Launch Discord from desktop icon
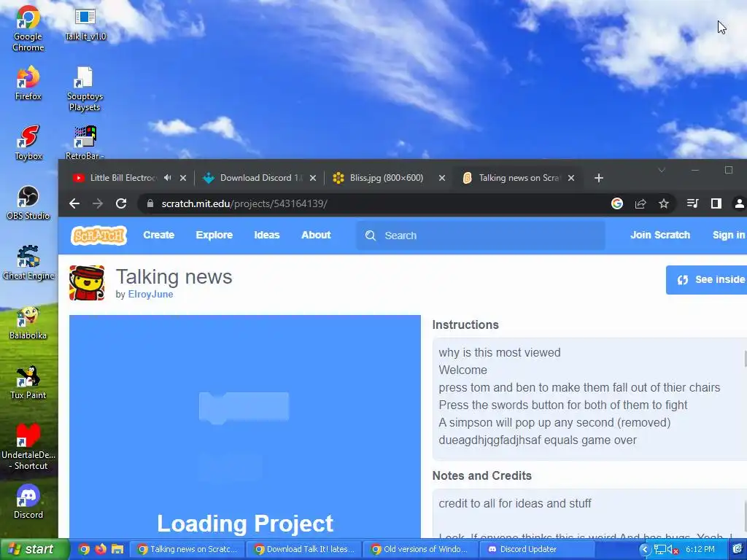 click(x=28, y=502)
